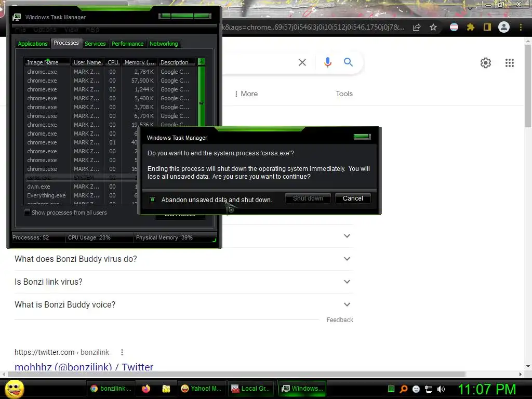Open the twitter.com result options dots
Image resolution: width=532 pixels, height=399 pixels.
pos(122,352)
